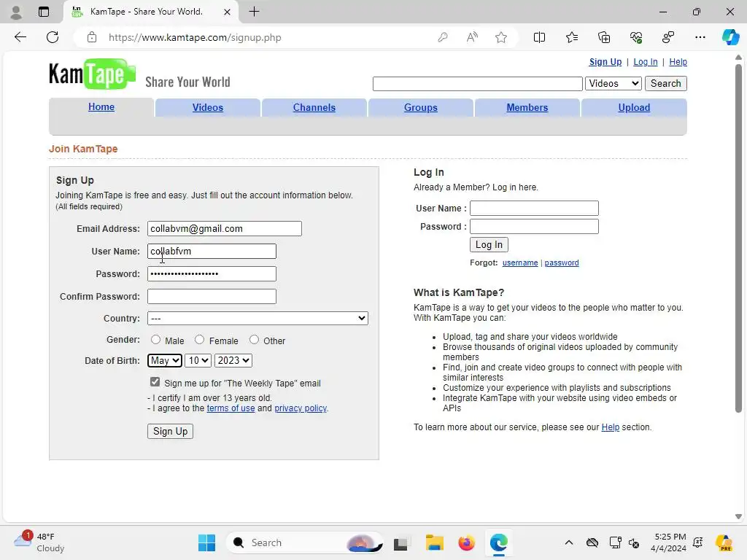
Task: Open the terms of use link
Action: click(x=231, y=408)
